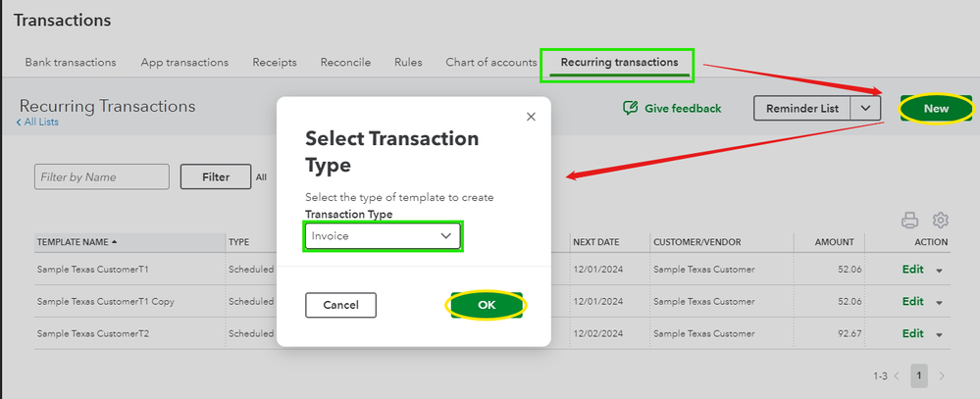Go to the next page arrow
This screenshot has height=399, width=980.
pyautogui.click(x=942, y=375)
